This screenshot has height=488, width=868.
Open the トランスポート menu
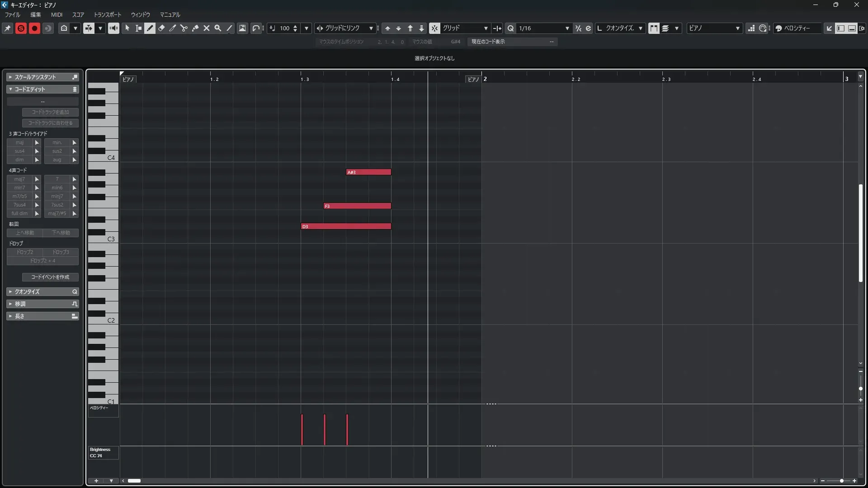(x=107, y=14)
